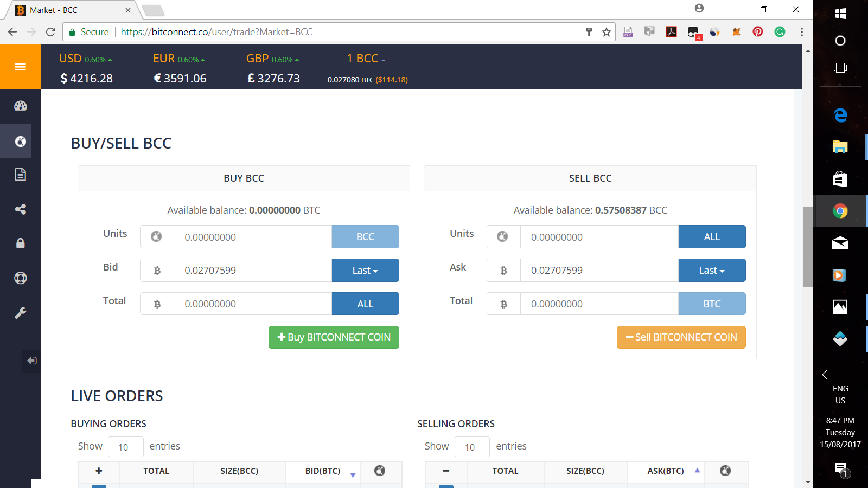Click ALL button beside Sell Units
Image resolution: width=868 pixels, height=488 pixels.
(x=712, y=236)
